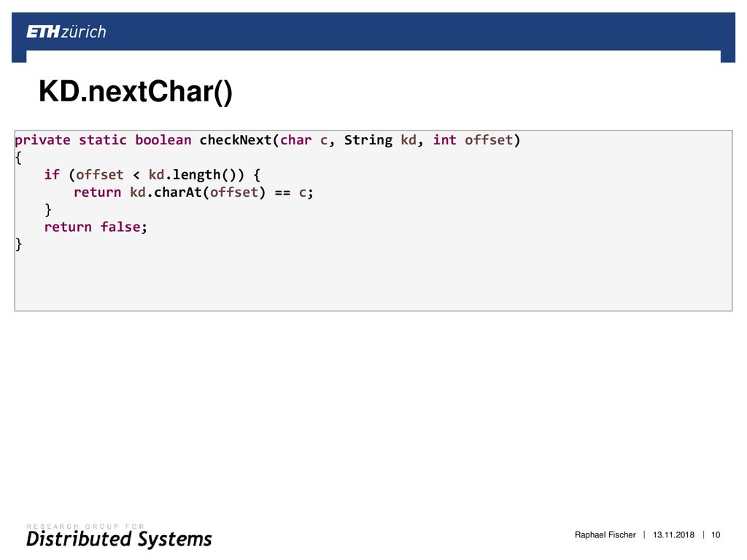Click the line 'return false;'
Screen dimensions: 747x560
pos(96,227)
